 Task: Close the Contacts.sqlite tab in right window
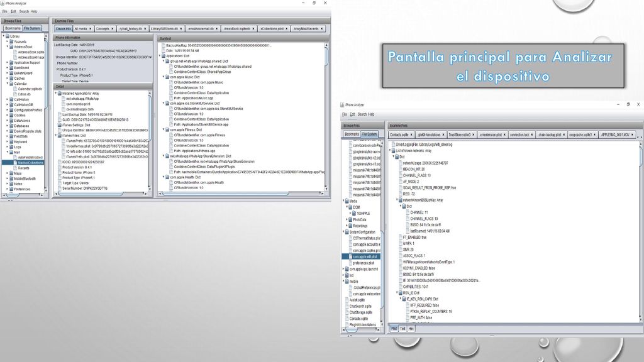tap(411, 134)
